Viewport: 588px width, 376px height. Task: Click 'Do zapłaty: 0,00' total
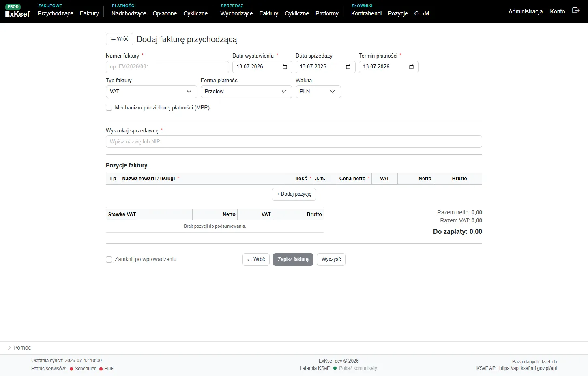click(457, 232)
